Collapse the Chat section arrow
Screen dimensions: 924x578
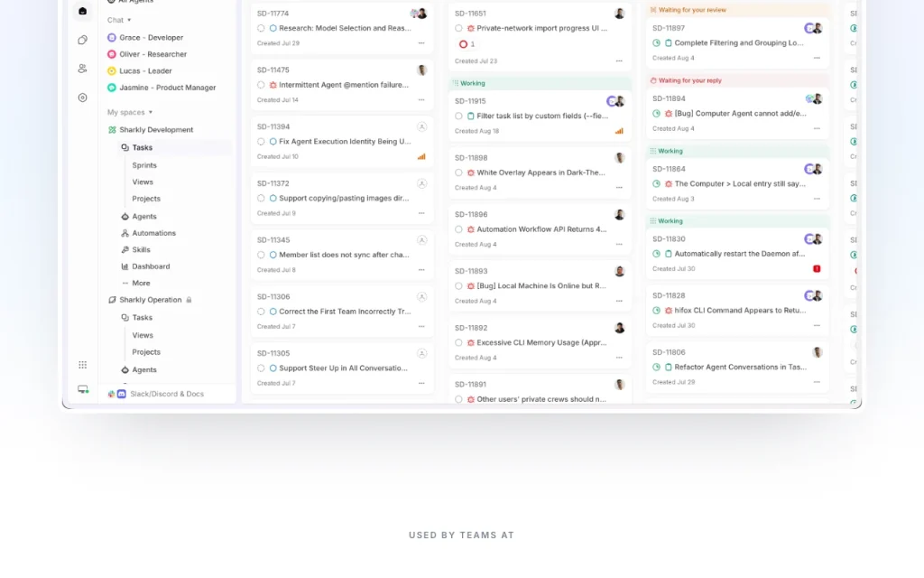(129, 20)
